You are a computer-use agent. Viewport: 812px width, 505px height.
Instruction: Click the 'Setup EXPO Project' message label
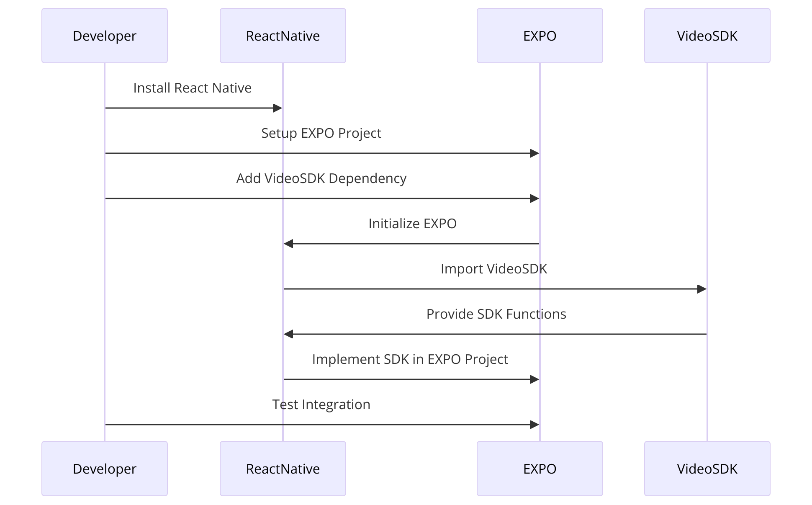tap(321, 133)
